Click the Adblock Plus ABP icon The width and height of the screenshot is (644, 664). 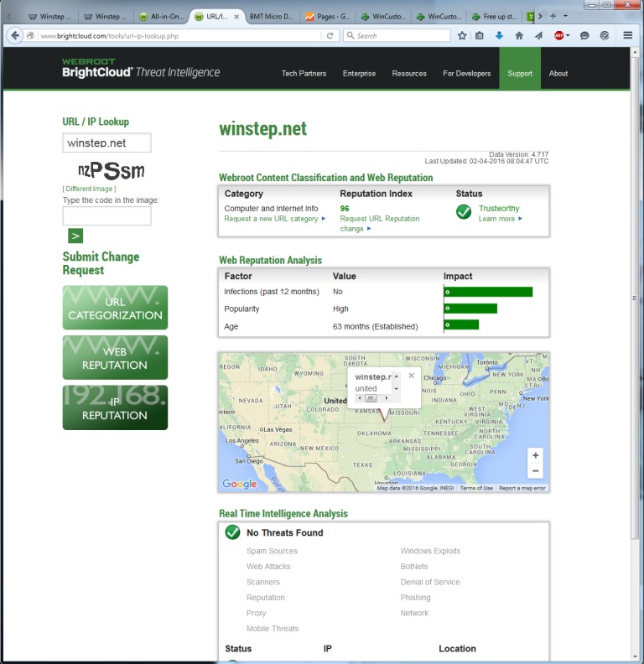tap(558, 36)
